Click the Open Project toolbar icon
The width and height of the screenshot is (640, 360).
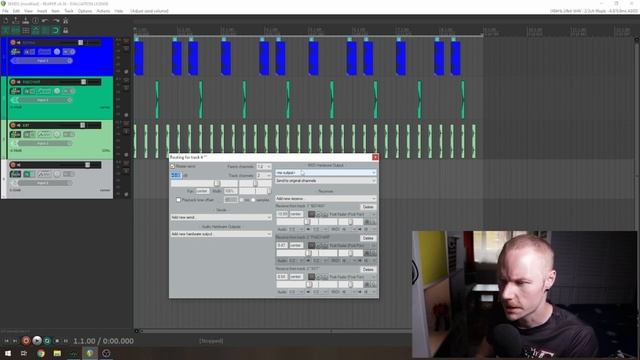click(x=16, y=20)
